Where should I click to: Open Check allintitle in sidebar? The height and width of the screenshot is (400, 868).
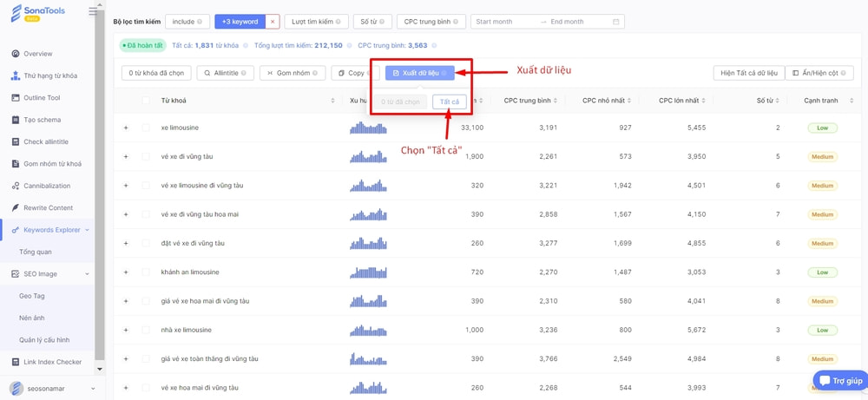point(46,141)
